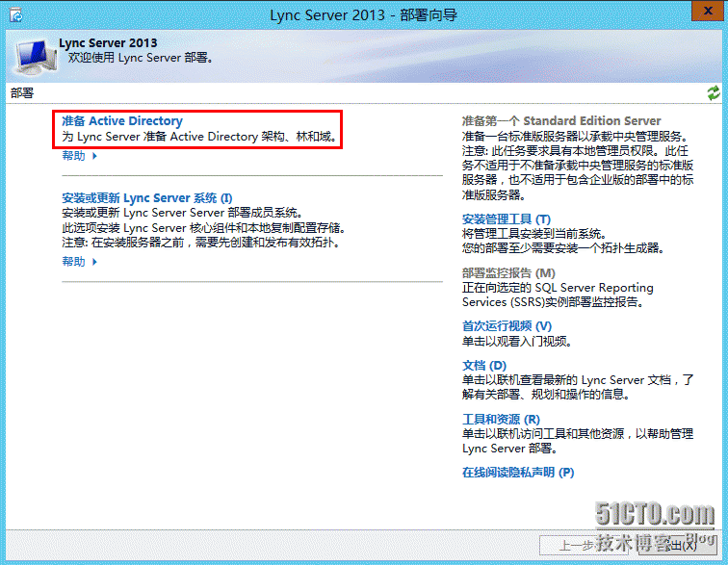
Task: Open 准备 Active Directory link
Action: click(x=122, y=120)
